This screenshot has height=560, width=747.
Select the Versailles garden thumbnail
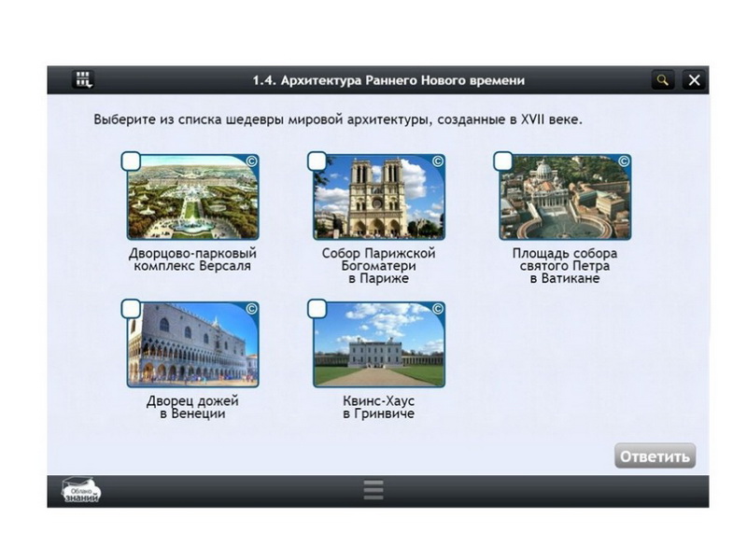click(x=193, y=201)
